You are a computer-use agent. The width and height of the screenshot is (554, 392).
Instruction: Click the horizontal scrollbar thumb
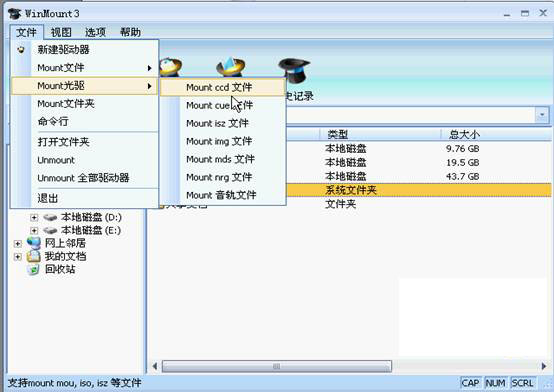[277, 367]
